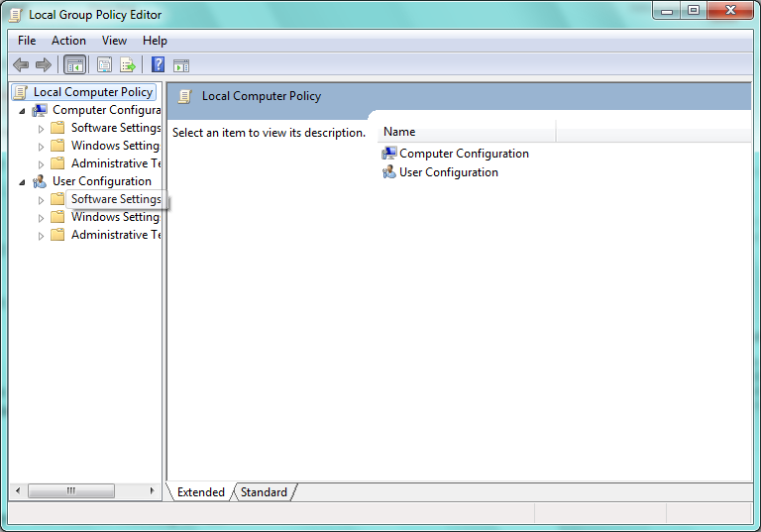Click tree pane scrollbar right arrow
Viewport: 761px width, 532px height.
152,490
